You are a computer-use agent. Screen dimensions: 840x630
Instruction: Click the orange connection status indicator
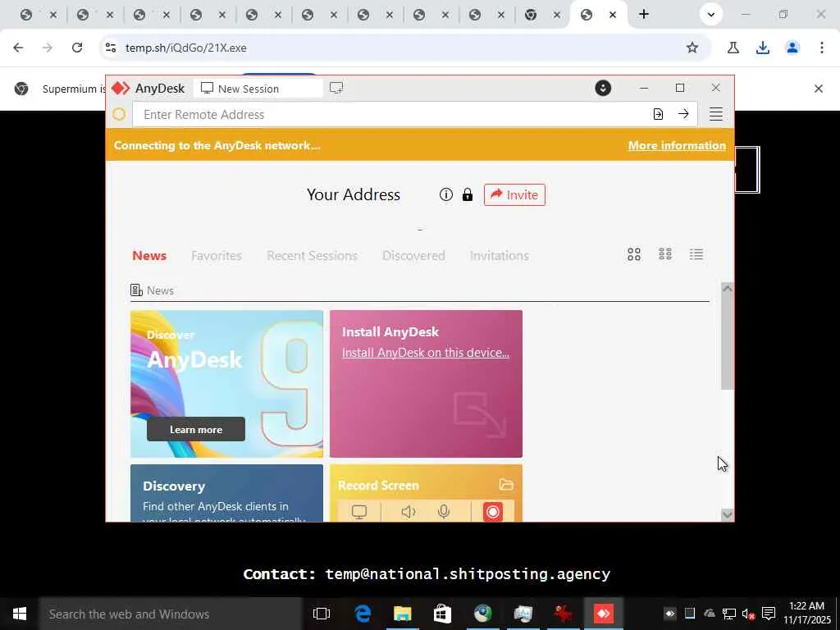pos(119,114)
